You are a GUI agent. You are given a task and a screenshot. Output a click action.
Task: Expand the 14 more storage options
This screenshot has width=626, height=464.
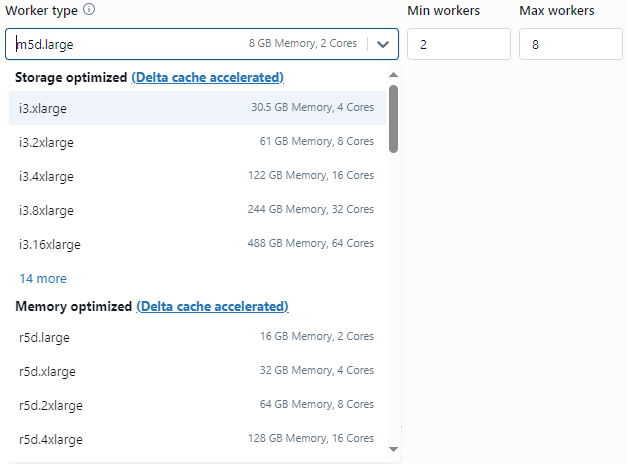(x=43, y=279)
